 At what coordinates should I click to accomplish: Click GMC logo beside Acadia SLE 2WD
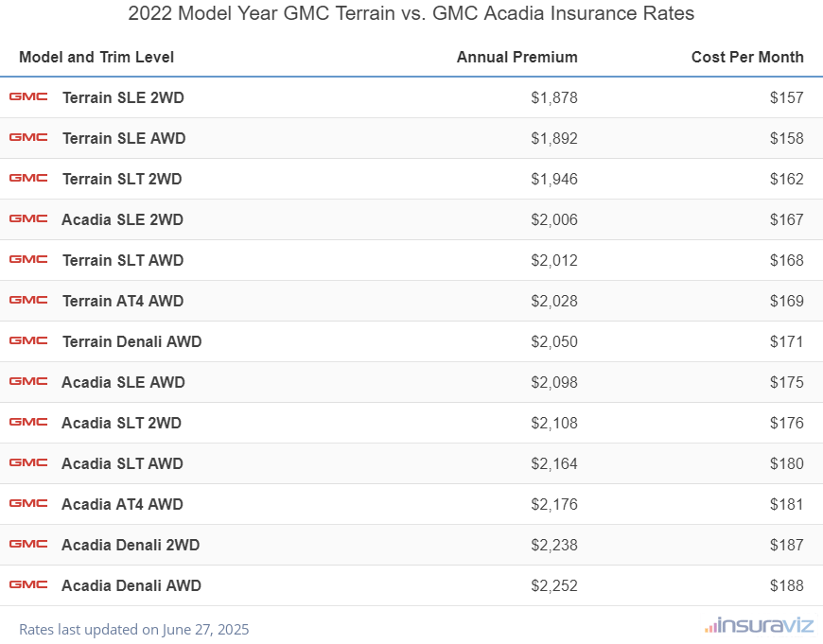pos(28,218)
